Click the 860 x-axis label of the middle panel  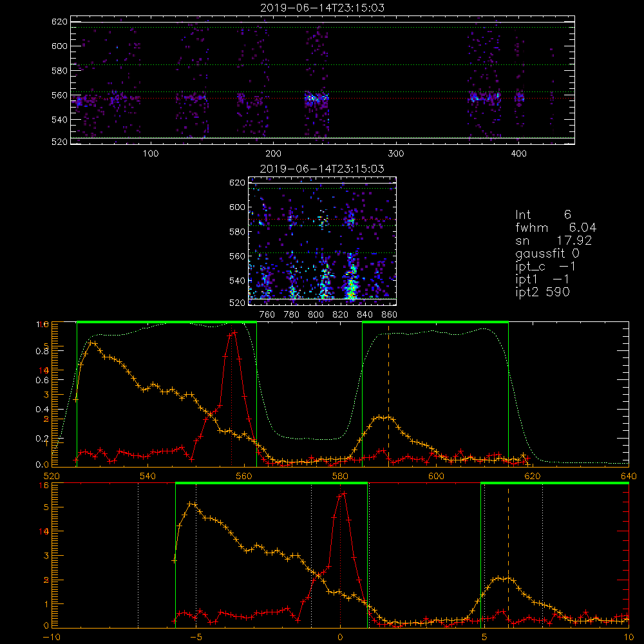tap(390, 315)
